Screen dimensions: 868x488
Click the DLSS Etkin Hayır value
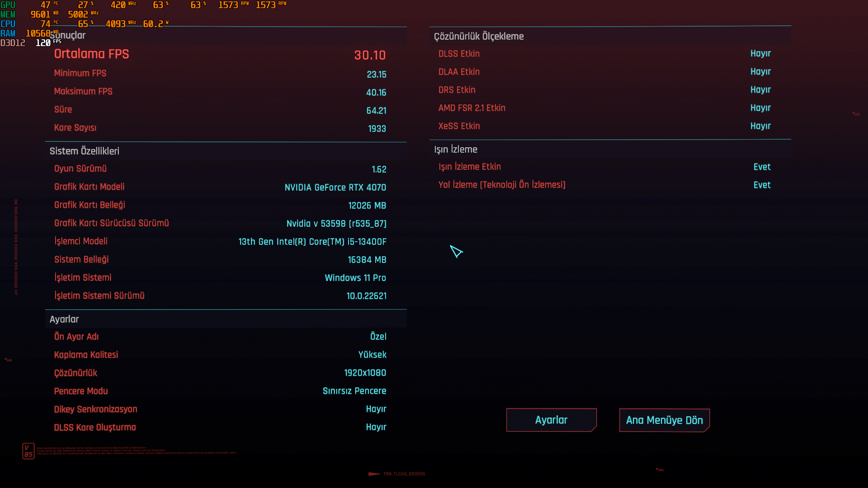760,54
